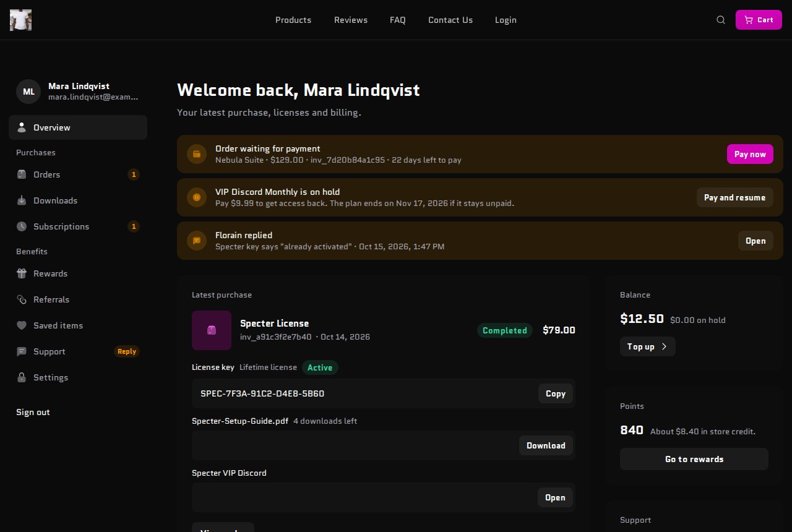Screen dimensions: 792x532
Task: Open the Cart button
Action: (x=759, y=20)
